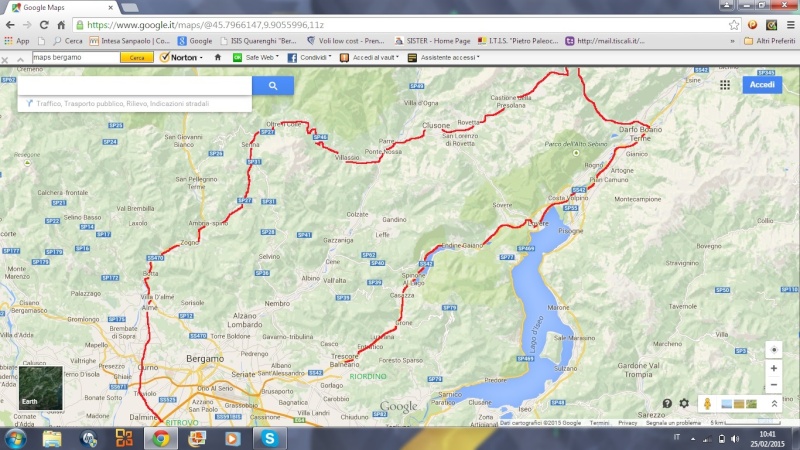
Task: Open the Google bookmark
Action: [x=195, y=41]
